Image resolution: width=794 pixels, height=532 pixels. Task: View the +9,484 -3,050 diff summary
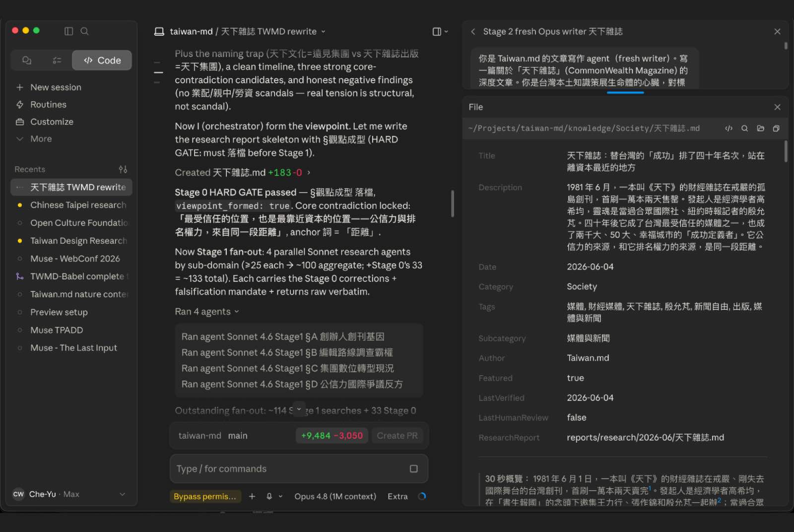pyautogui.click(x=332, y=436)
